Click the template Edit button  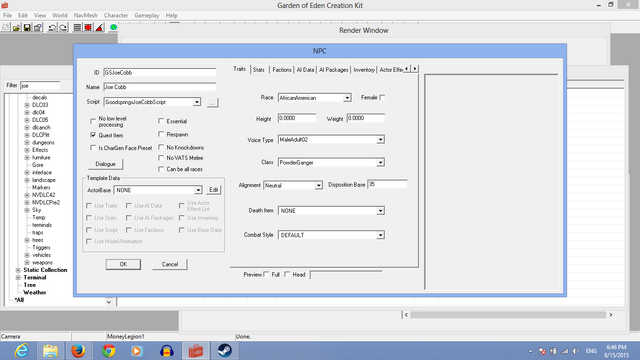point(214,190)
